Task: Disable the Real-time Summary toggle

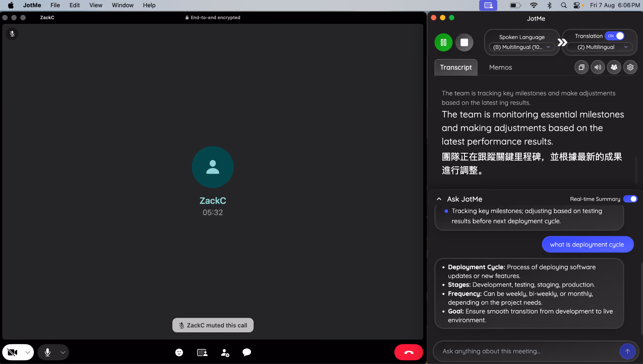Action: pyautogui.click(x=630, y=199)
